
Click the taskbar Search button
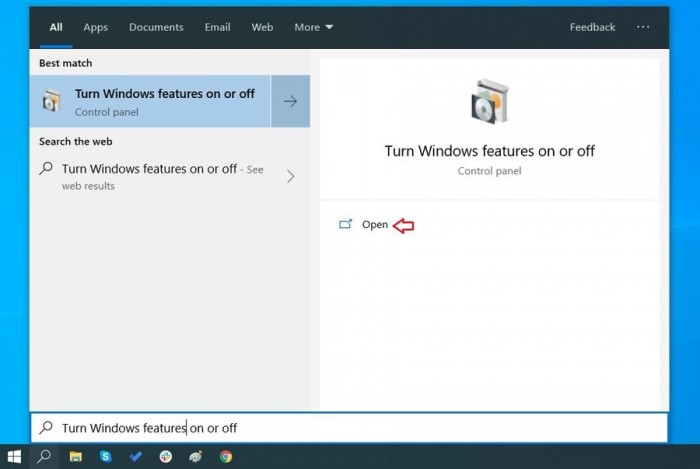point(44,457)
